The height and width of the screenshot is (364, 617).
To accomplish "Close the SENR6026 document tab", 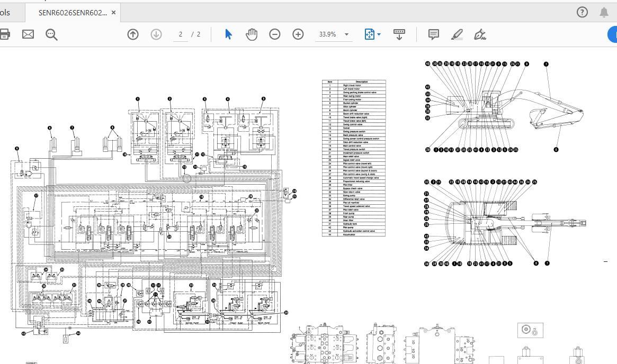I will click(114, 12).
